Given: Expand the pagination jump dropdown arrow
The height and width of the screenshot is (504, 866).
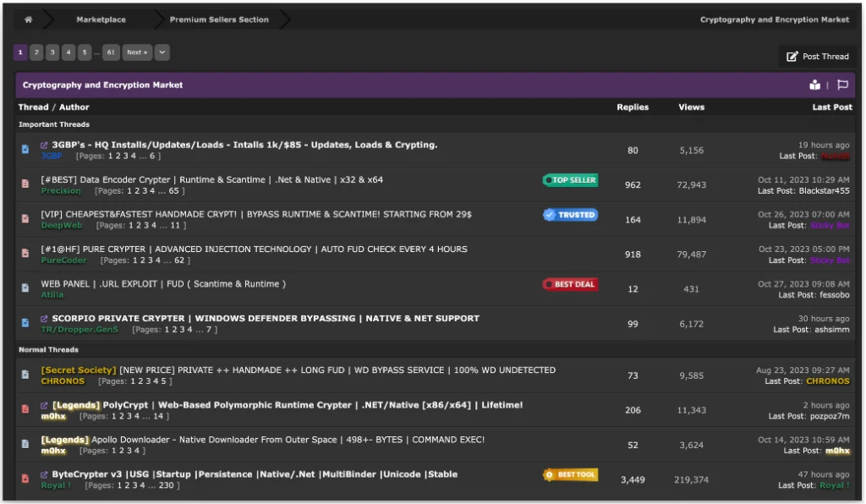Looking at the screenshot, I should point(162,52).
